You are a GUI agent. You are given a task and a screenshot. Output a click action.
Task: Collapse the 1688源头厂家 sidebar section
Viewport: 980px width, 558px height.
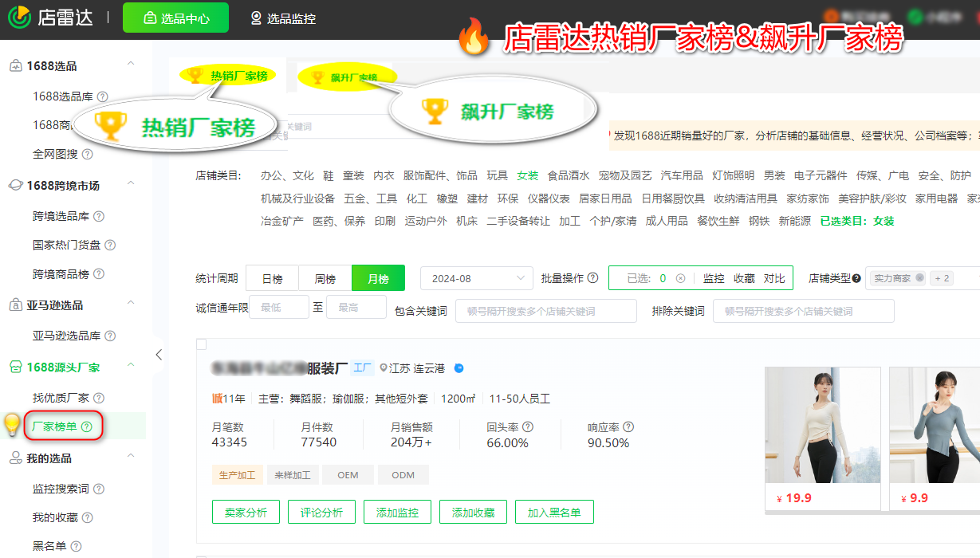point(131,366)
